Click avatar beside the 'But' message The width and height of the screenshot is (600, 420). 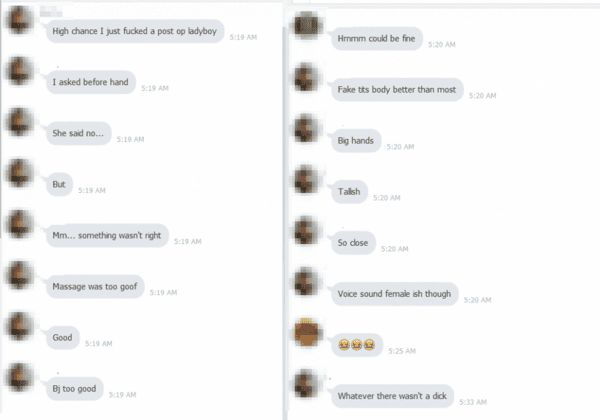click(19, 173)
